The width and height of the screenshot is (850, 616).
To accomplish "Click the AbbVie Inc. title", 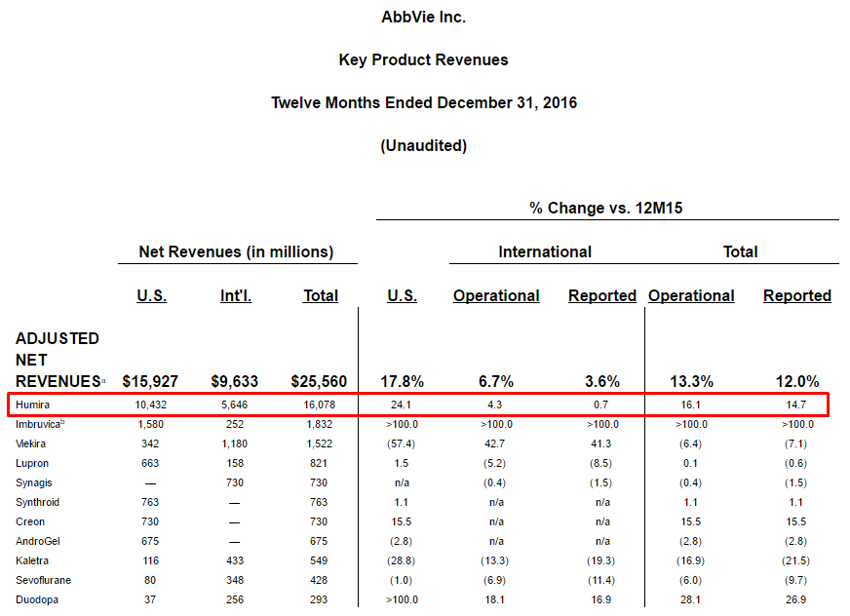I will (423, 17).
